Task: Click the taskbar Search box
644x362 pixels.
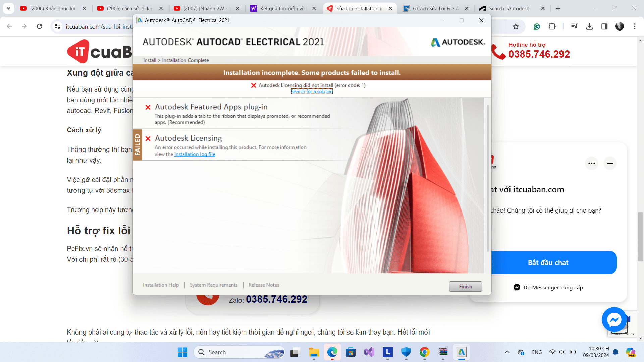Action: (239, 352)
